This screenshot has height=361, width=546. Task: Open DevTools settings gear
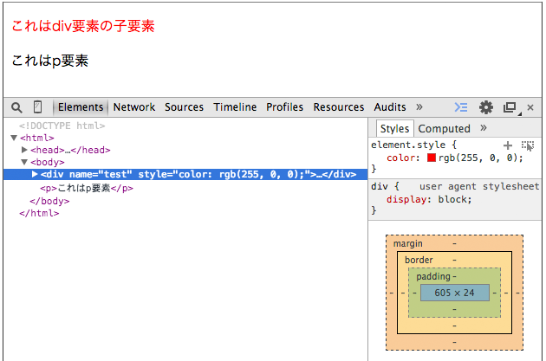(486, 107)
